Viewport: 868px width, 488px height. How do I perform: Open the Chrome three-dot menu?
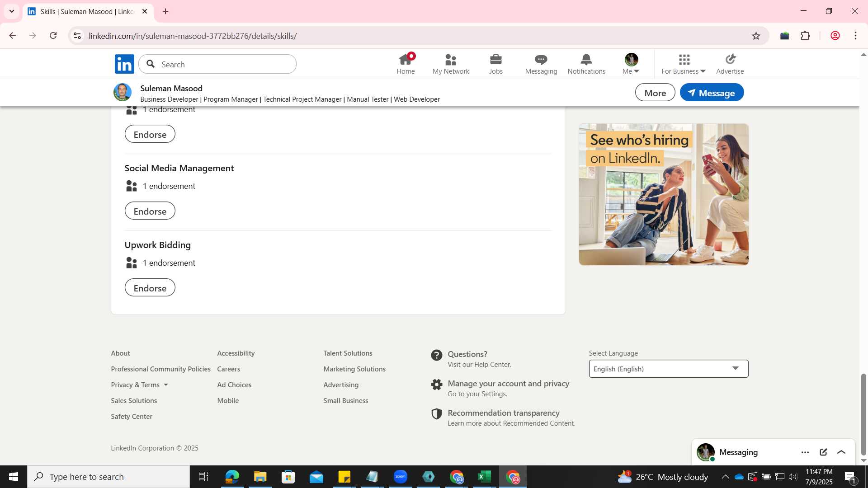pyautogui.click(x=855, y=36)
